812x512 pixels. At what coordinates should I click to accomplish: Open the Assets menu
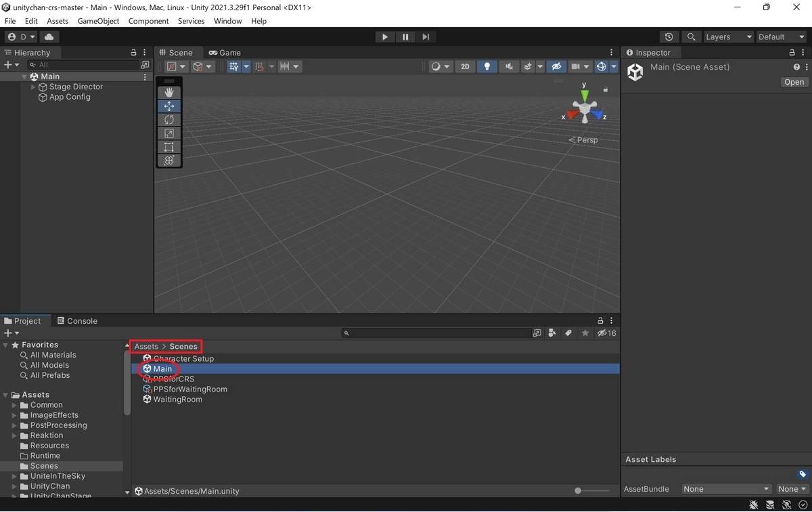pyautogui.click(x=58, y=21)
